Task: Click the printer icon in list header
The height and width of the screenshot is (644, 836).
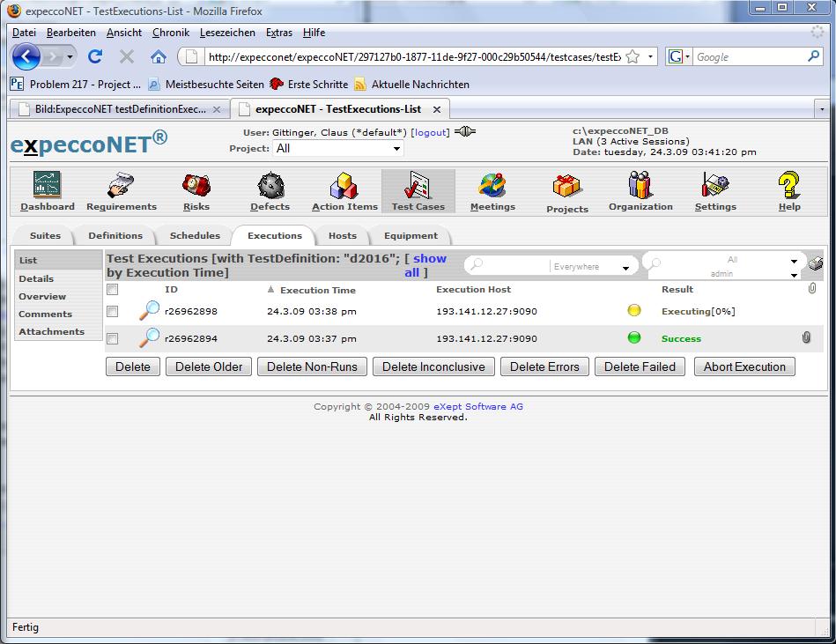Action: coord(815,263)
